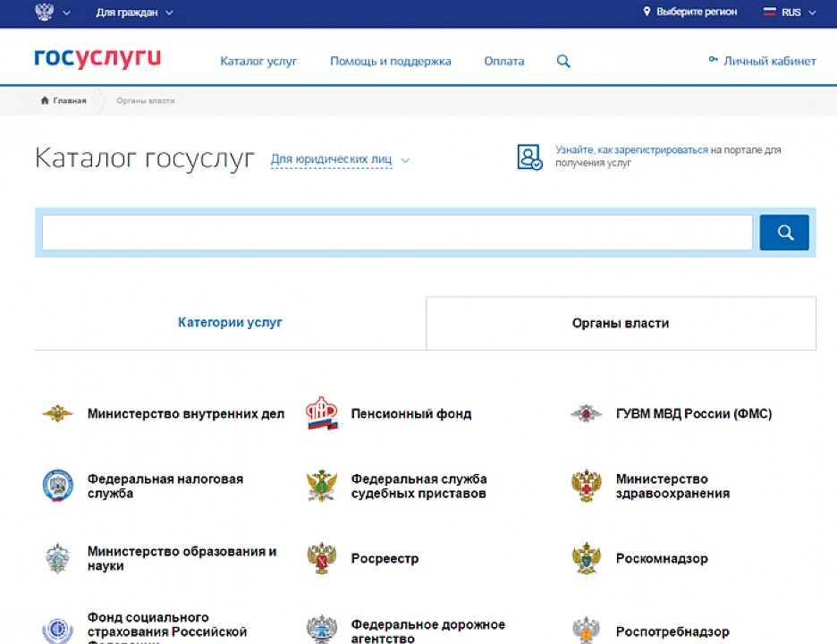
Task: Switch to "Органы власти" tab
Action: pyautogui.click(x=621, y=323)
